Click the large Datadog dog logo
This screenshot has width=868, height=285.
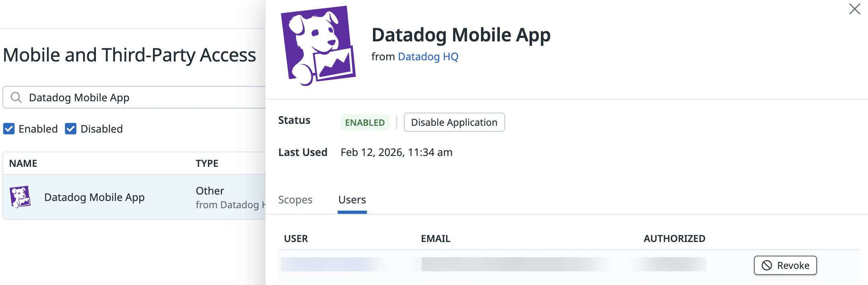tap(318, 45)
